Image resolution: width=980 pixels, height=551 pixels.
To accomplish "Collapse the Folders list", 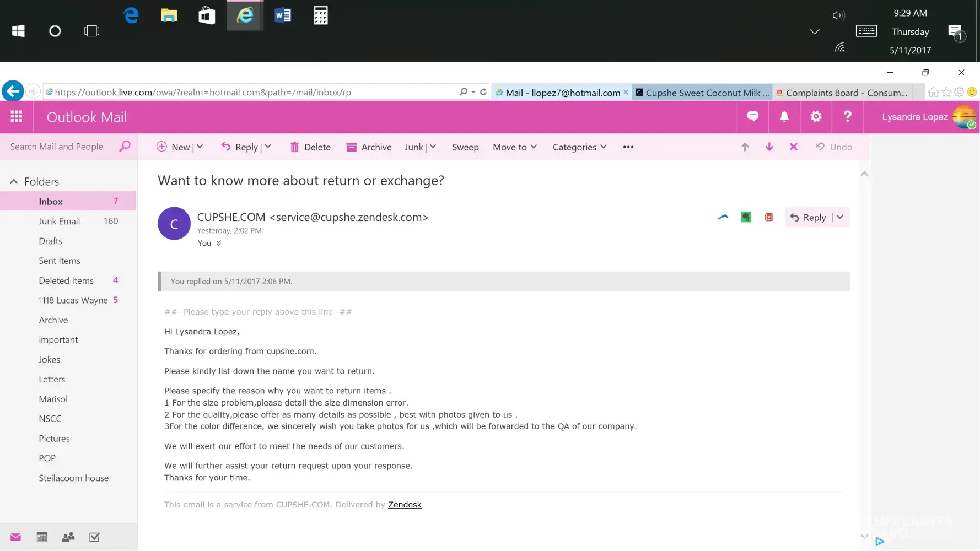I will pyautogui.click(x=14, y=182).
